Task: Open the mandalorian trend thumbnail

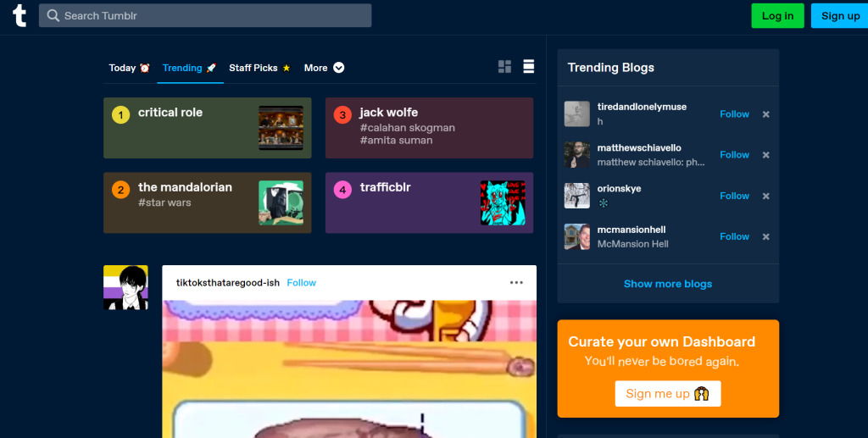Action: coord(281,202)
